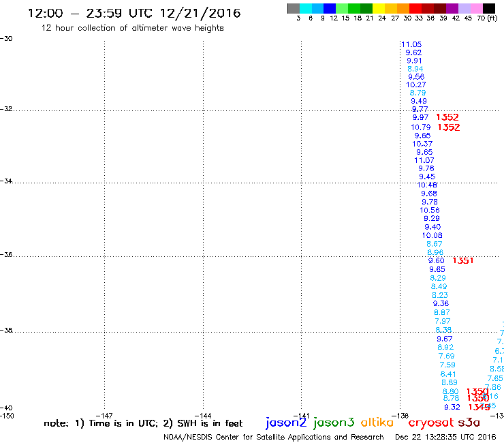The height and width of the screenshot is (443, 504).
Task: Click the 7.69 wave height value
Action: click(x=447, y=356)
